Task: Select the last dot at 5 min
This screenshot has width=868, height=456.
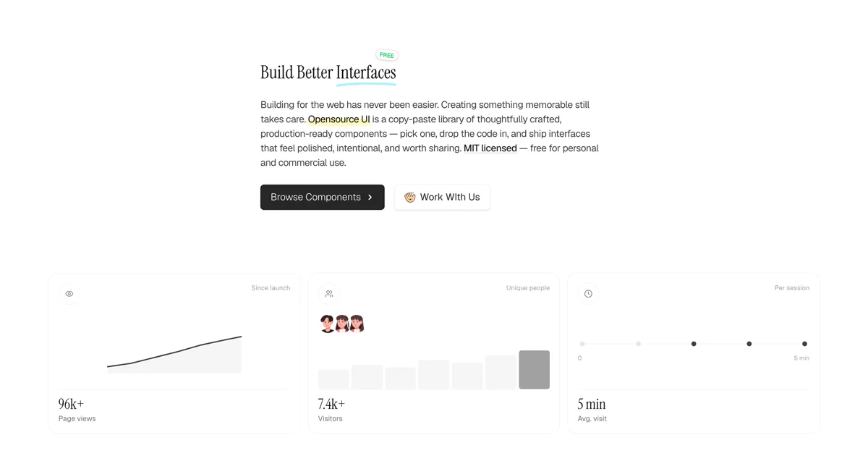Action: tap(804, 344)
